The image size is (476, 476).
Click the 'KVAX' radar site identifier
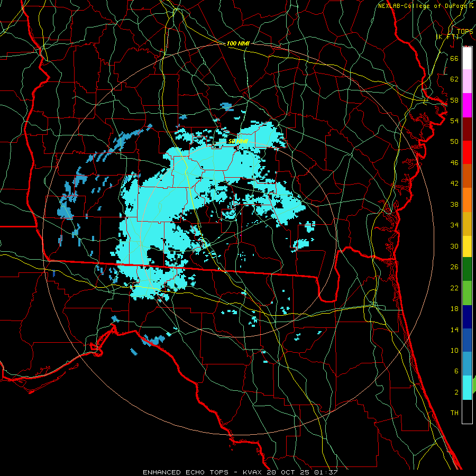coord(252,472)
